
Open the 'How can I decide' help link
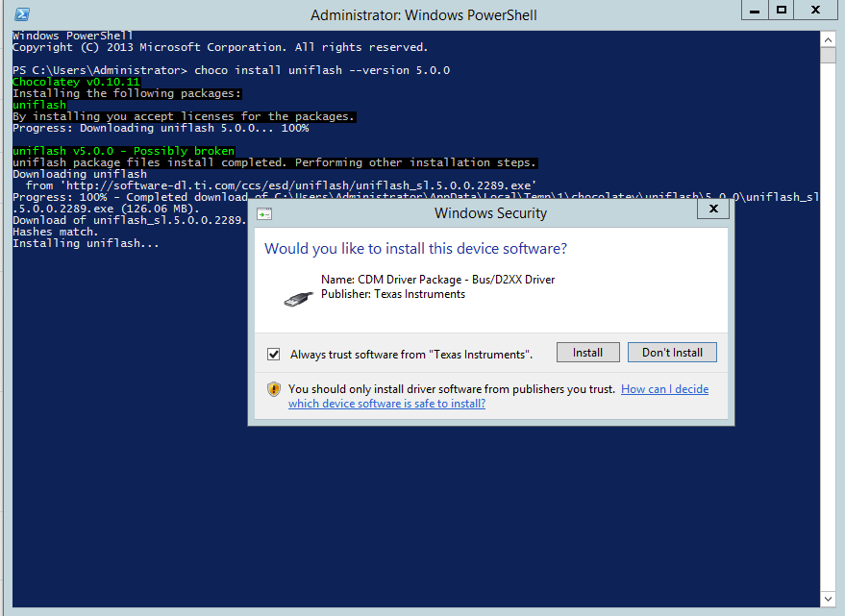coord(664,389)
